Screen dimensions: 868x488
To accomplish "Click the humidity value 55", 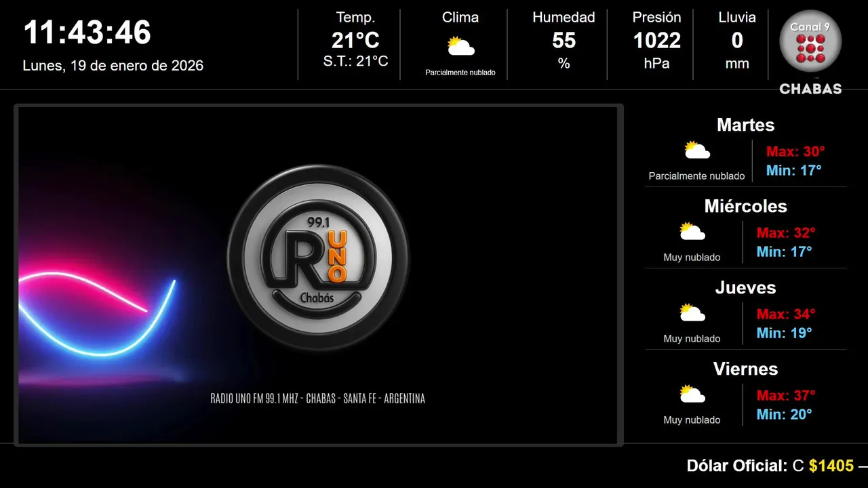I will [x=564, y=41].
